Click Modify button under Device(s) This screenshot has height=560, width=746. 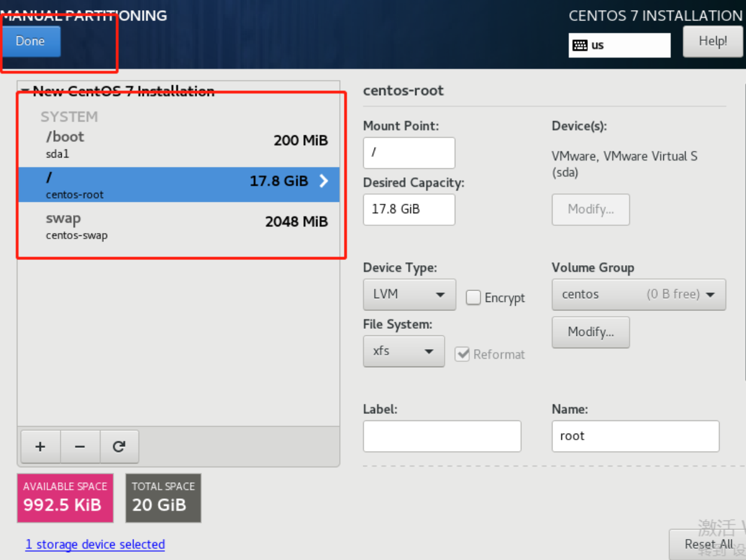591,210
